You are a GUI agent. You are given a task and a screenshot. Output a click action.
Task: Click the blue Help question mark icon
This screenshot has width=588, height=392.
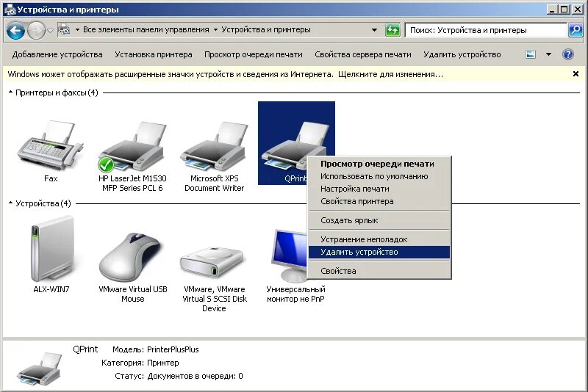[x=568, y=54]
